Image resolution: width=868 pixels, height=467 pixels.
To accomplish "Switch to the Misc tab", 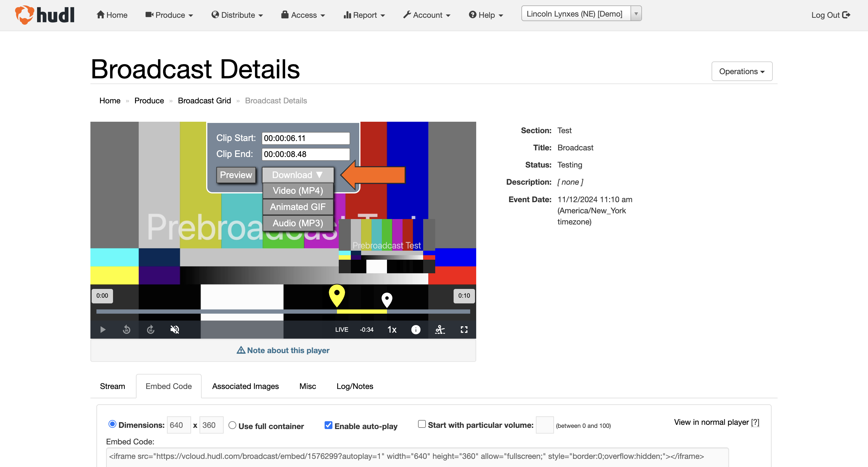I will tap(307, 386).
